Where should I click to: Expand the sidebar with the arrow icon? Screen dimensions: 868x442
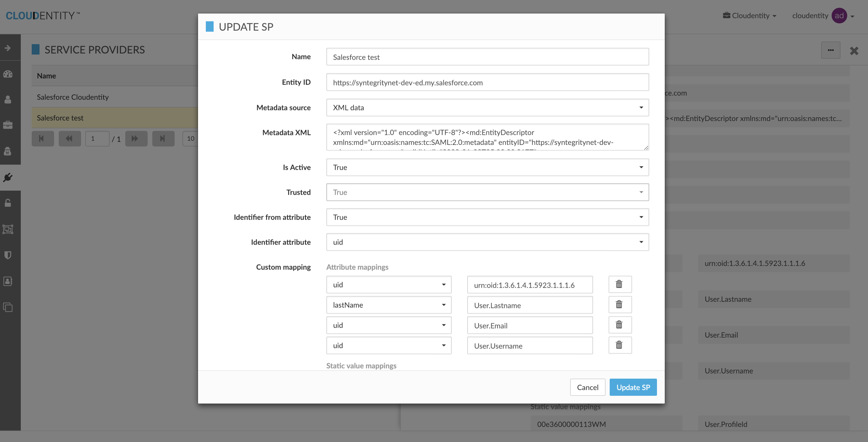coord(8,48)
